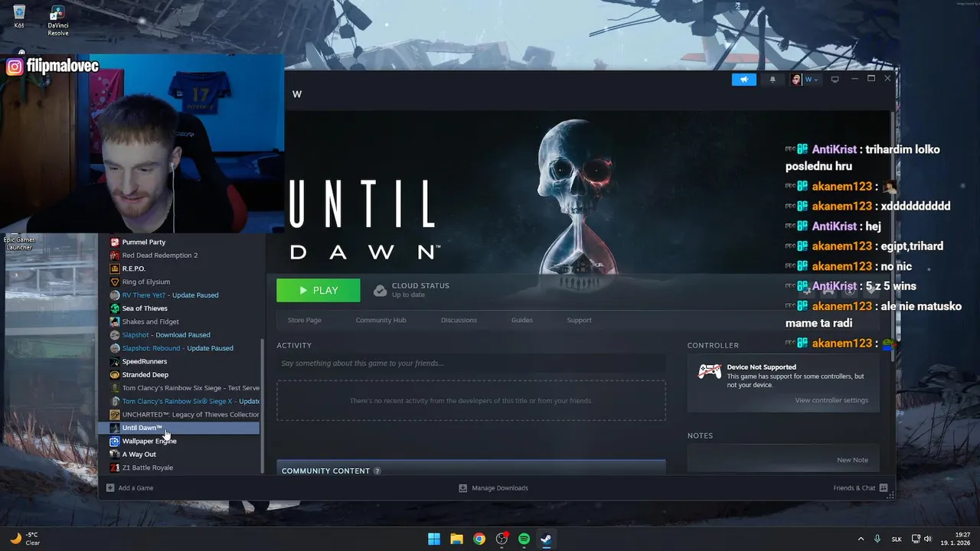Click the microphone tray icon
The height and width of the screenshot is (551, 980).
(877, 539)
